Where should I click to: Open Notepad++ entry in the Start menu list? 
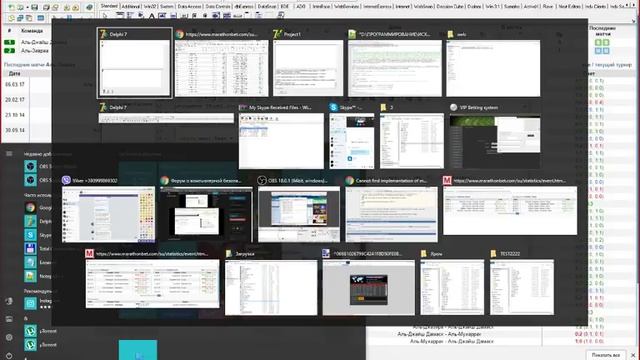tap(30, 276)
